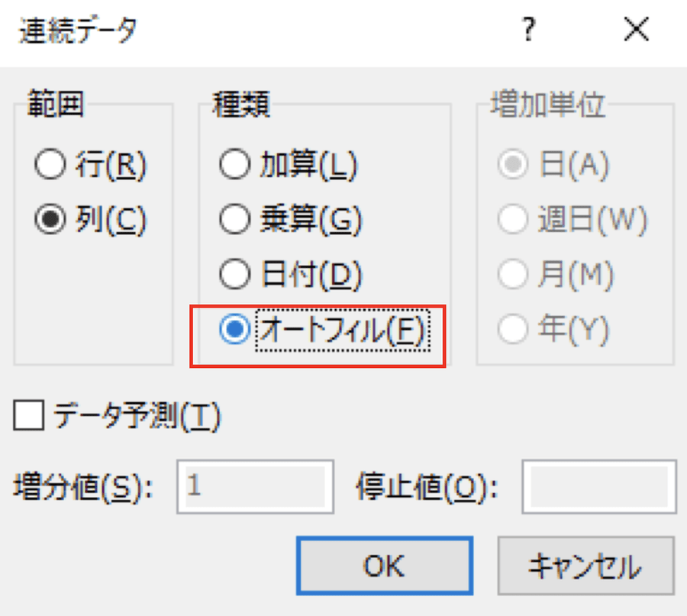Click the 停止値(O) input field

[x=598, y=486]
